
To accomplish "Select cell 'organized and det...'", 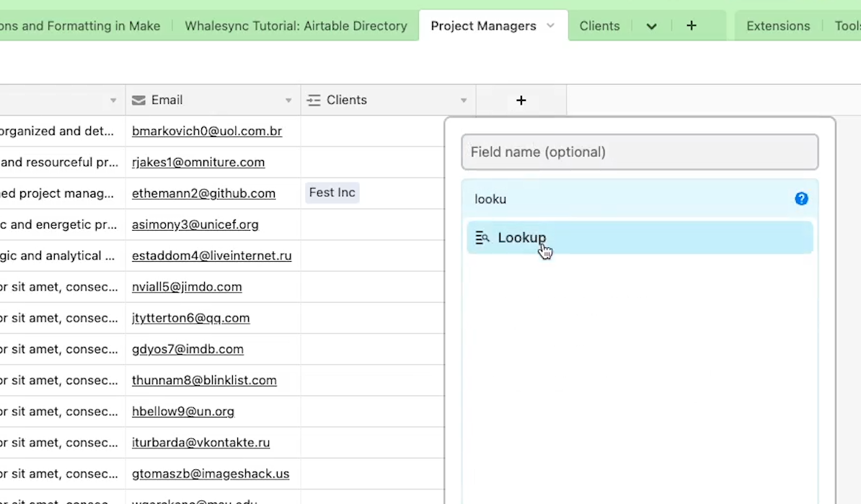I will [x=63, y=131].
